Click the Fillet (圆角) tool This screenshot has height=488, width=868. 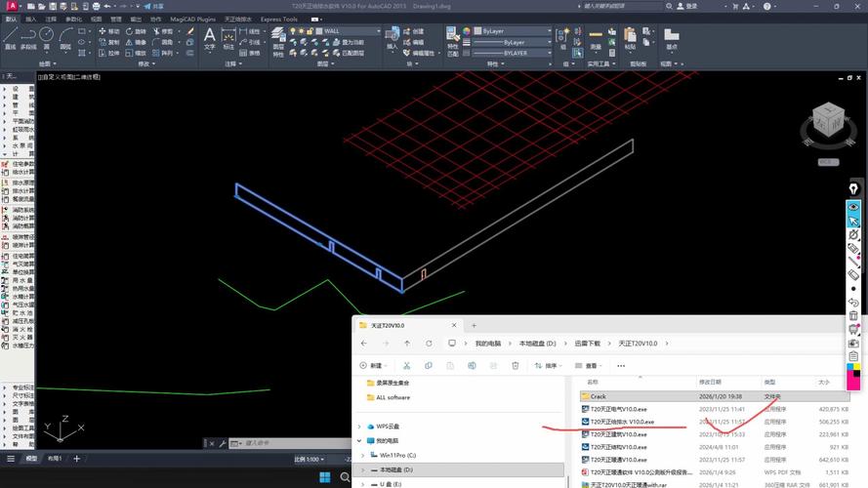163,42
